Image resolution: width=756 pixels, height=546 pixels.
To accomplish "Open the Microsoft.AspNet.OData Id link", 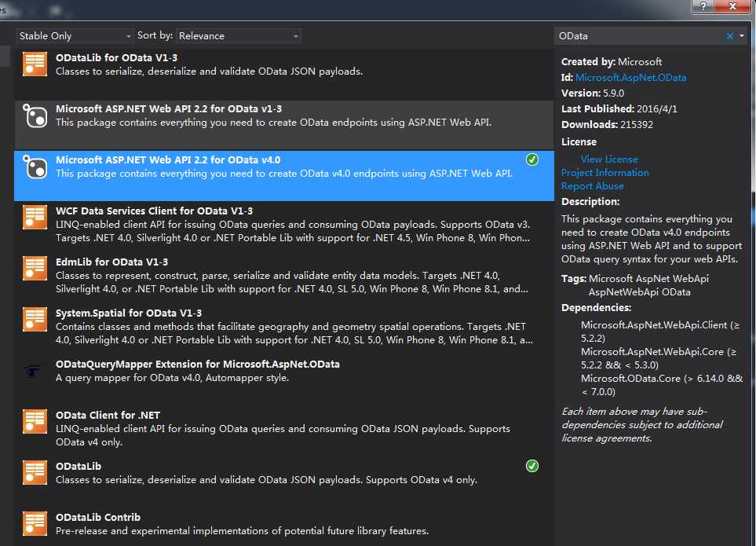I will click(630, 78).
